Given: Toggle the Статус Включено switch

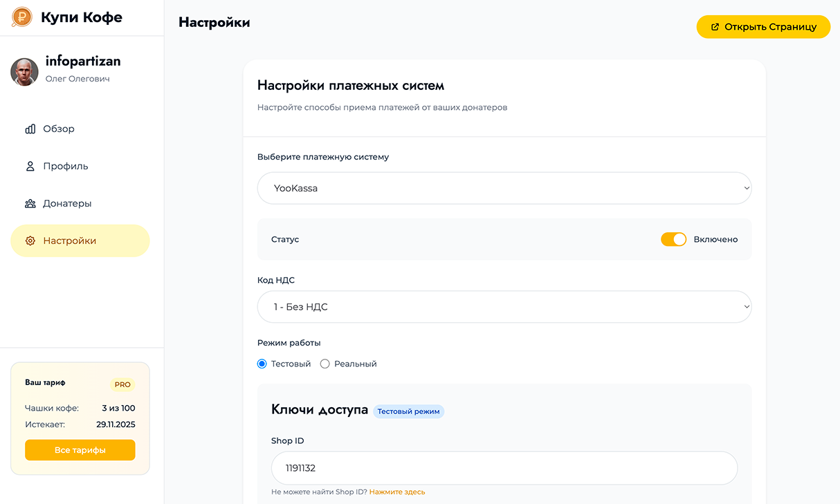Looking at the screenshot, I should click(673, 239).
